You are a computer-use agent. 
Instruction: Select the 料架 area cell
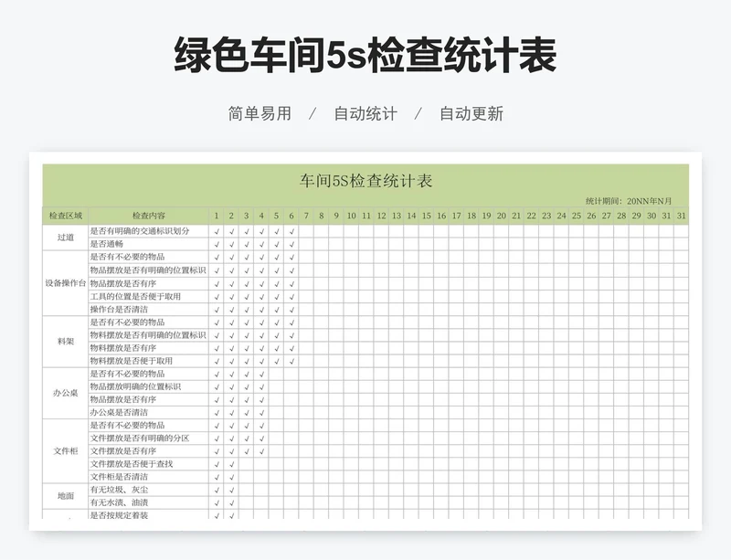[65, 342]
